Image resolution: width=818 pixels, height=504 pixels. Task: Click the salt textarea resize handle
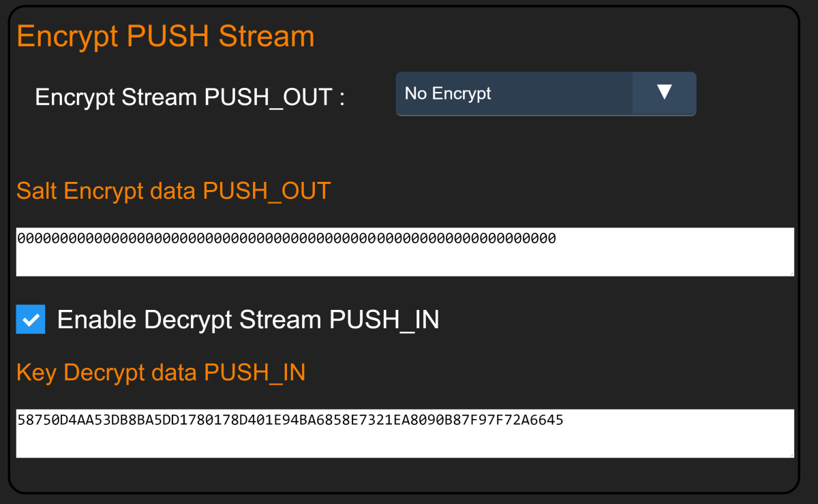click(x=791, y=273)
